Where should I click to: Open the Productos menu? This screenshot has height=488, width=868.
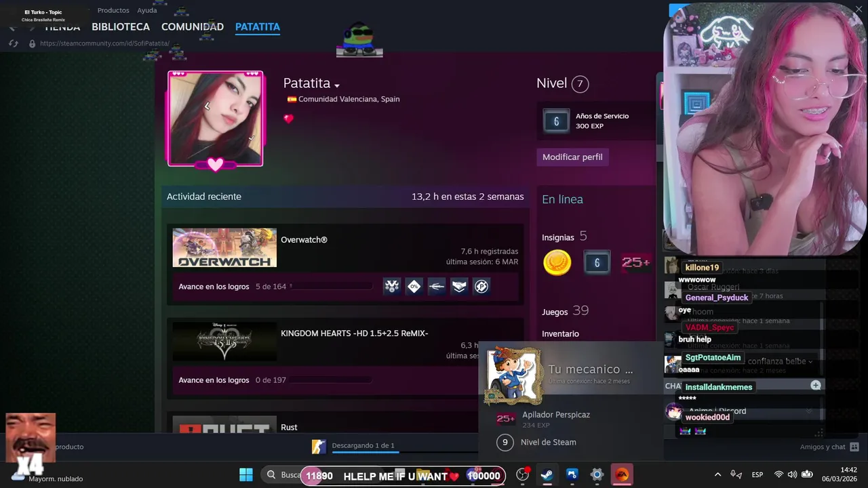tap(113, 10)
